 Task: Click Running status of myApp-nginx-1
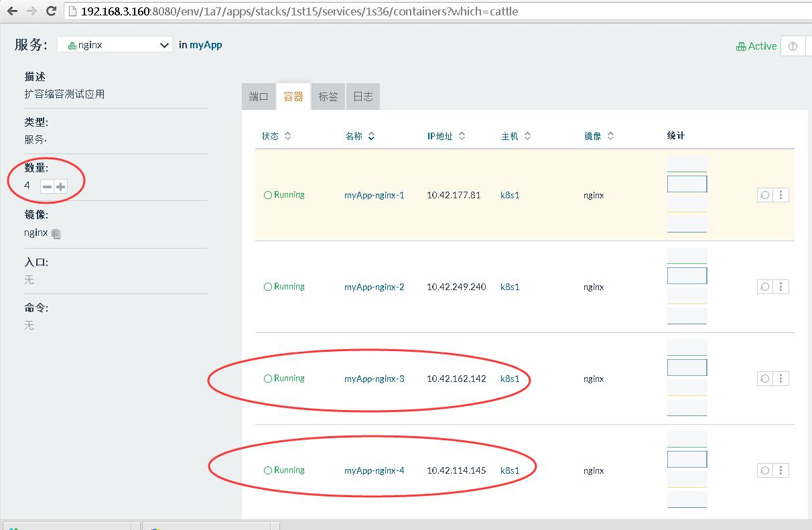[284, 195]
